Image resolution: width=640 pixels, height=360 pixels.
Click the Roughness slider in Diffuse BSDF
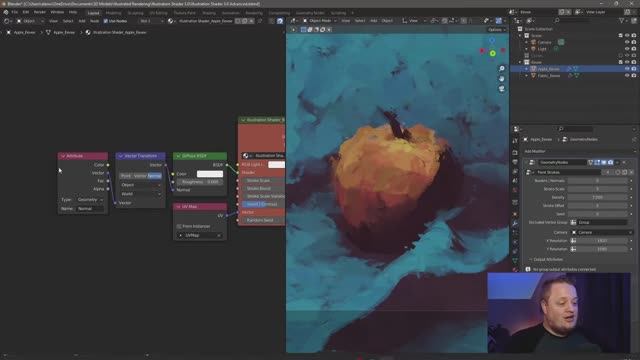200,182
